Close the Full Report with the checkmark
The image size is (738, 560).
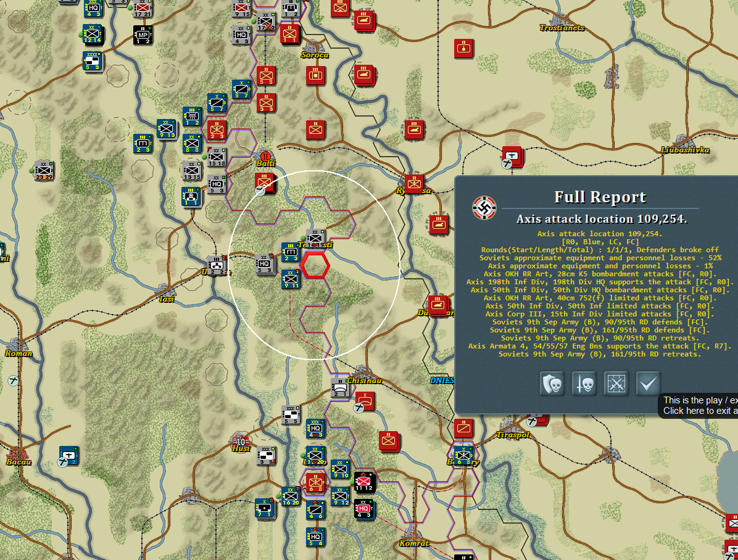click(x=648, y=384)
